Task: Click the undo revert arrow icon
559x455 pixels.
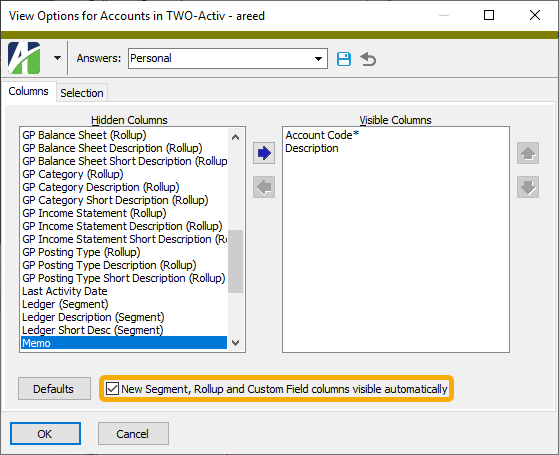Action: pyautogui.click(x=368, y=59)
